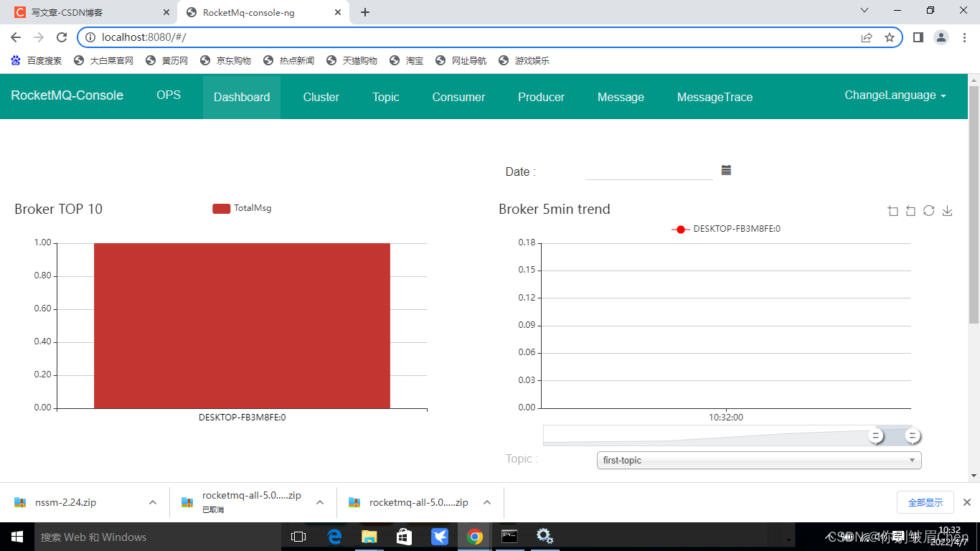980x551 pixels.
Task: Open the 游戏娱乐 bookmark
Action: [524, 61]
